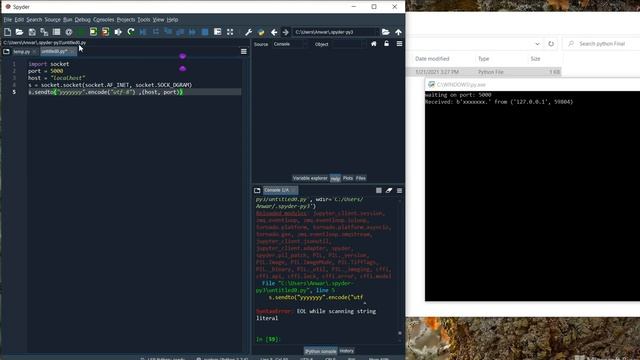
Task: Click the console input prompt In [59]
Action: coord(268,339)
